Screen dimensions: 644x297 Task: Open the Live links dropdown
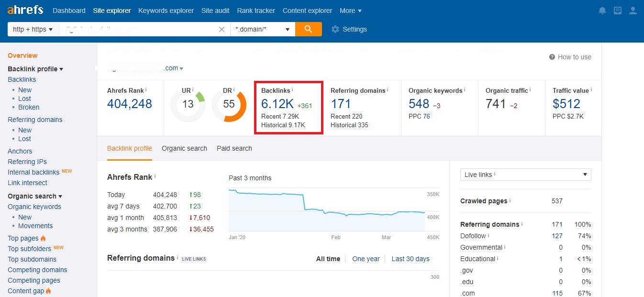(x=526, y=175)
